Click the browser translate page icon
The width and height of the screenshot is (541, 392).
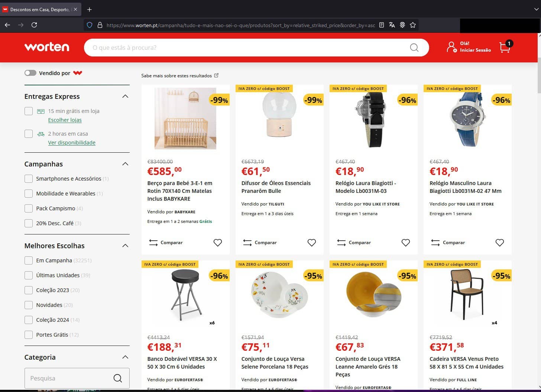392,25
